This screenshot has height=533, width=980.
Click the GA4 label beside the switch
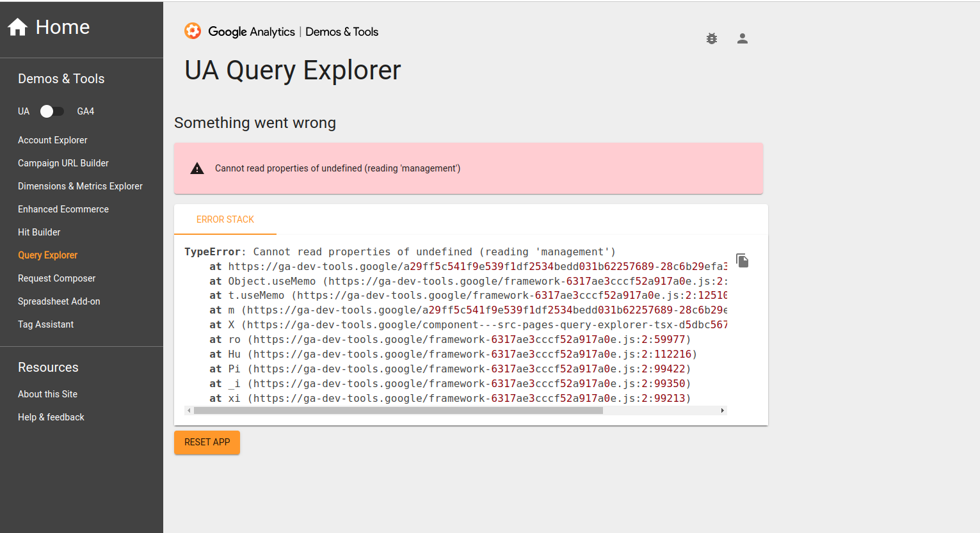(x=86, y=111)
